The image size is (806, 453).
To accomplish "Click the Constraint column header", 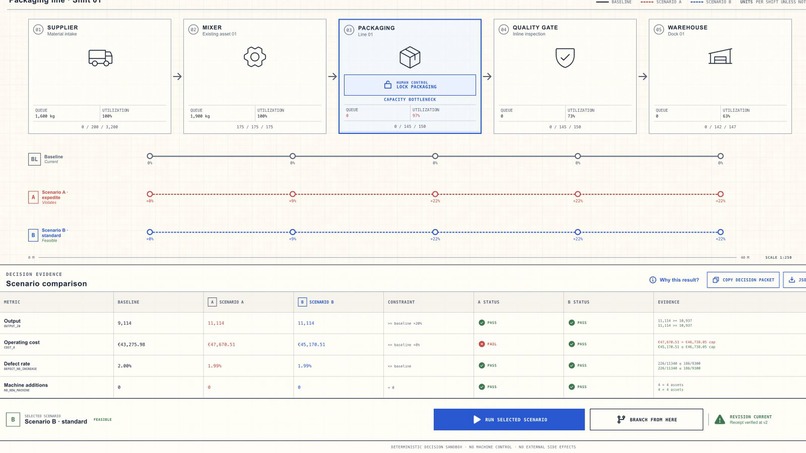I will [x=428, y=302].
